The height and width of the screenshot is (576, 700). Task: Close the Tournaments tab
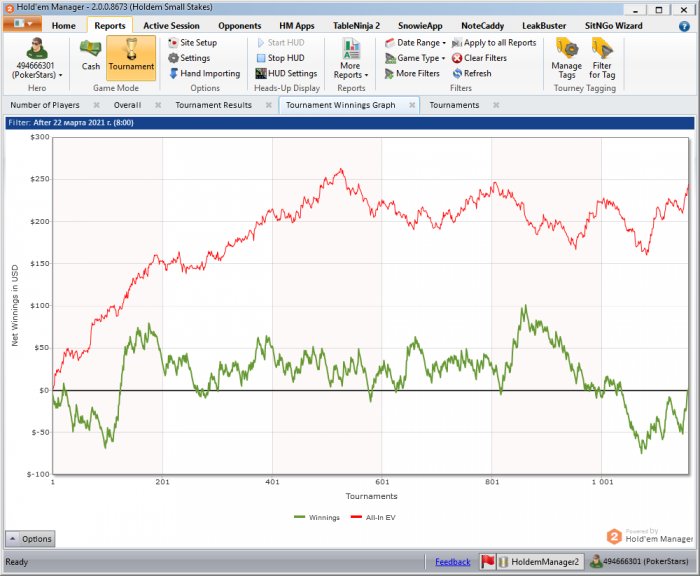click(x=496, y=105)
